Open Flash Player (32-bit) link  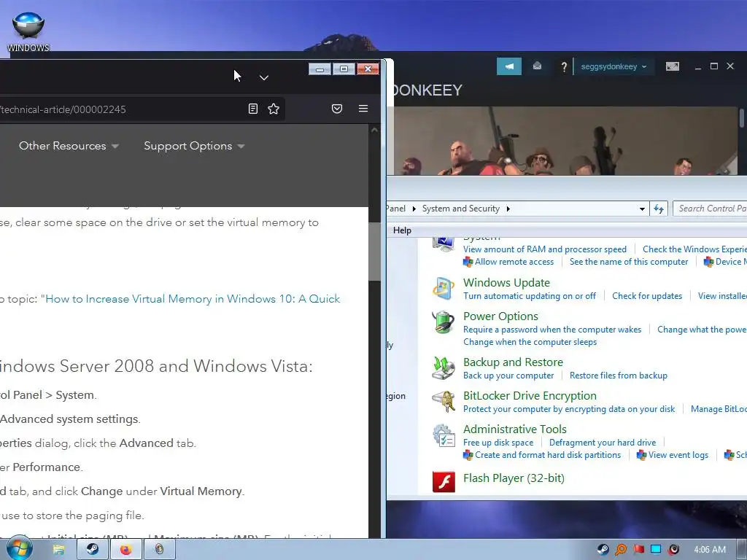(x=514, y=478)
